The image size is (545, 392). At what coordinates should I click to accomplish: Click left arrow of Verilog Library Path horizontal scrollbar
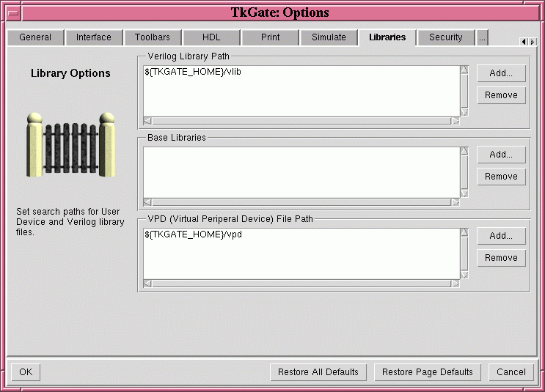point(147,121)
